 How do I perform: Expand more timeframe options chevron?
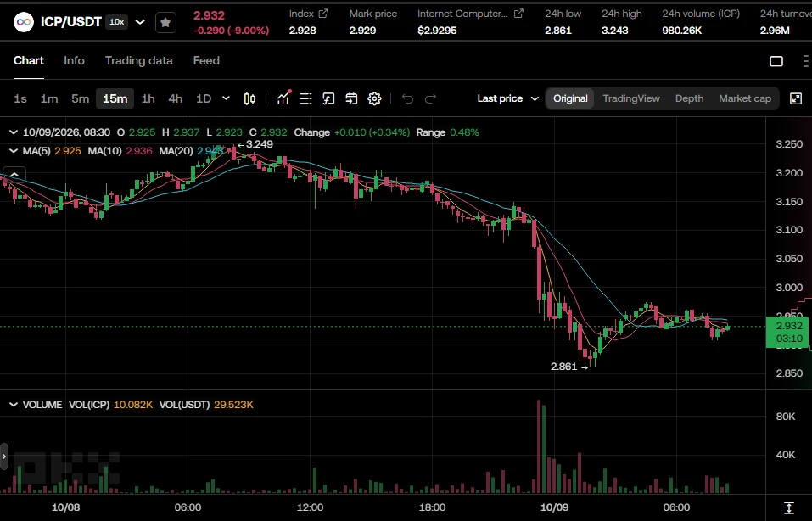point(226,98)
